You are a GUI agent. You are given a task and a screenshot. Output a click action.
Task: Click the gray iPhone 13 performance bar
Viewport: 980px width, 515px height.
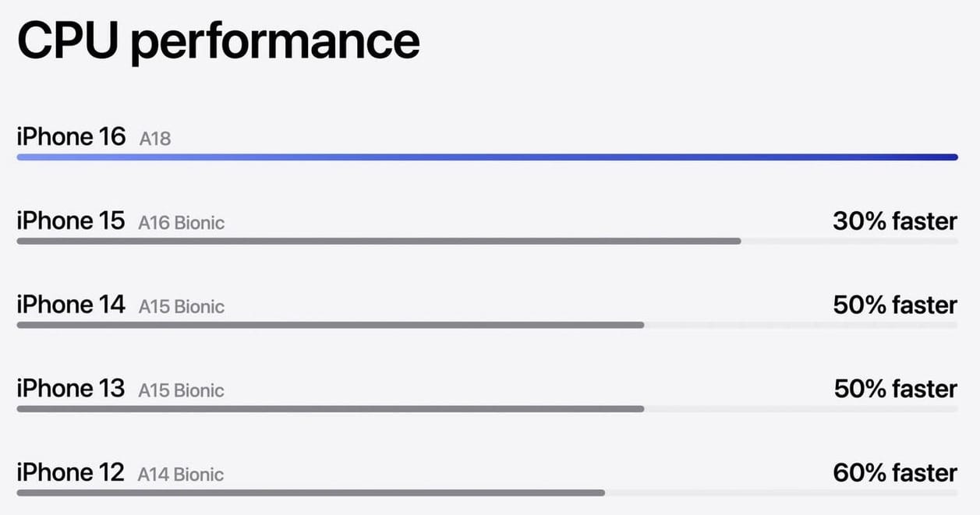330,408
